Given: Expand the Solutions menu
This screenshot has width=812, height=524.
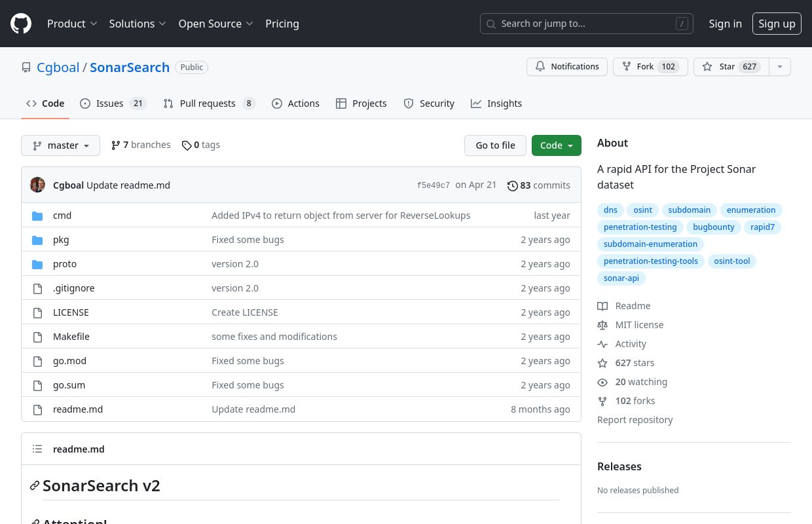Looking at the screenshot, I should tap(138, 24).
